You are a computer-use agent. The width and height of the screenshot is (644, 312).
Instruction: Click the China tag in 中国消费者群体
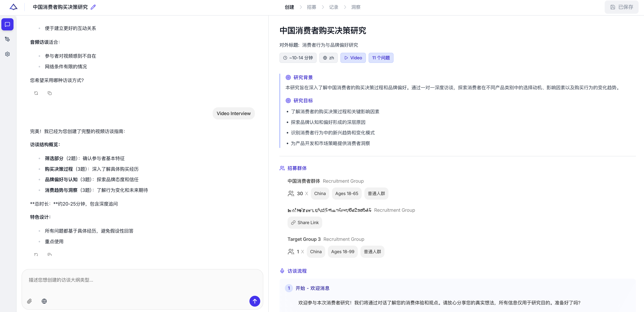coord(320,194)
